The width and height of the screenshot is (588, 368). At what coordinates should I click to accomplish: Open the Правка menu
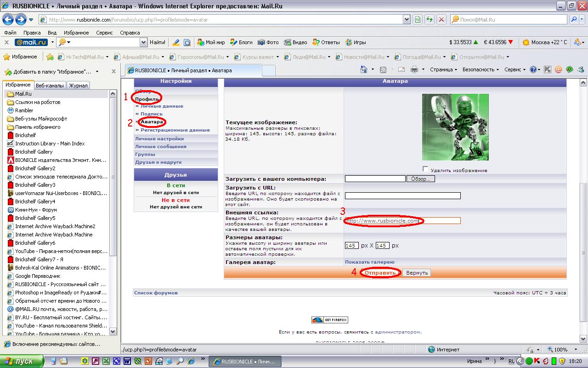32,33
